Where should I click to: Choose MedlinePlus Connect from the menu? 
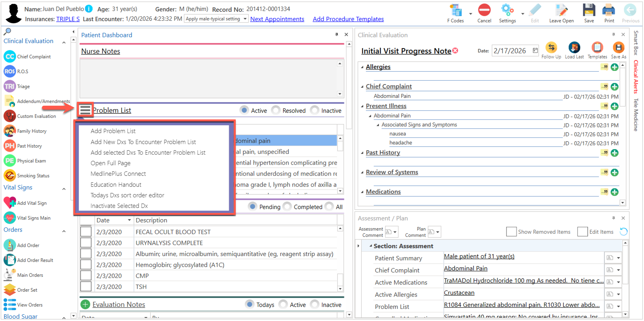[x=118, y=174]
